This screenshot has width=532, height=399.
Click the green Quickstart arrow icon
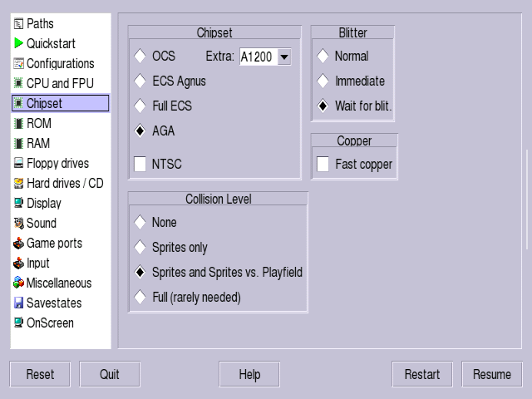[x=18, y=43]
